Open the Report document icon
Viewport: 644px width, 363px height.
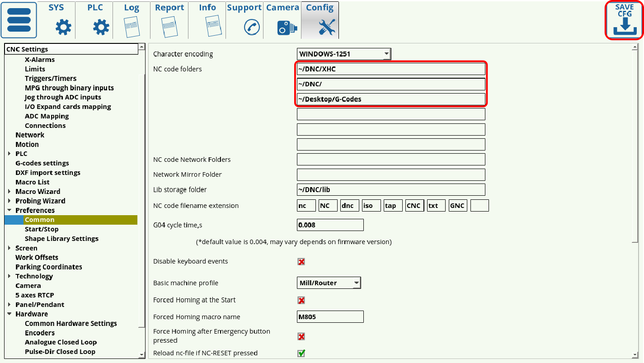169,27
